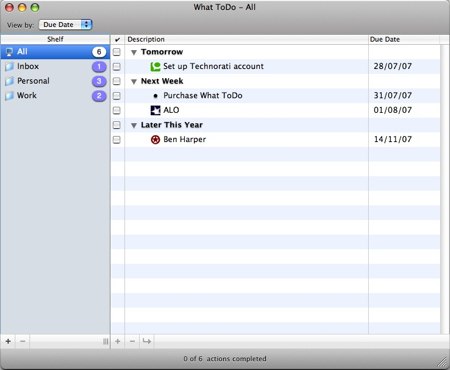Click the View by label

click(x=20, y=25)
